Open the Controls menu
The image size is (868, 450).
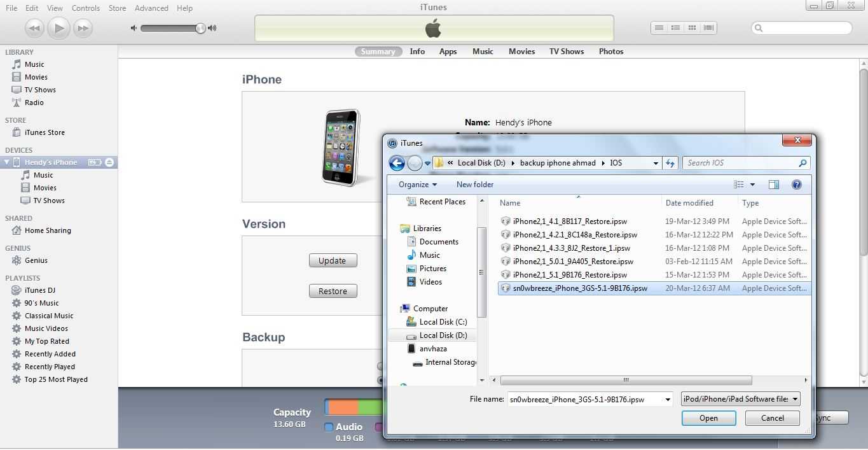86,8
